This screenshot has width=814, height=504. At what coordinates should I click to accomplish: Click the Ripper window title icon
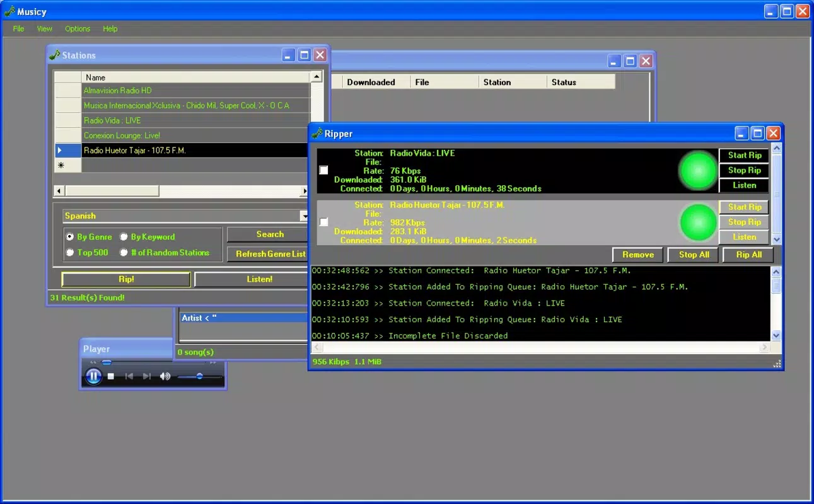(x=317, y=133)
